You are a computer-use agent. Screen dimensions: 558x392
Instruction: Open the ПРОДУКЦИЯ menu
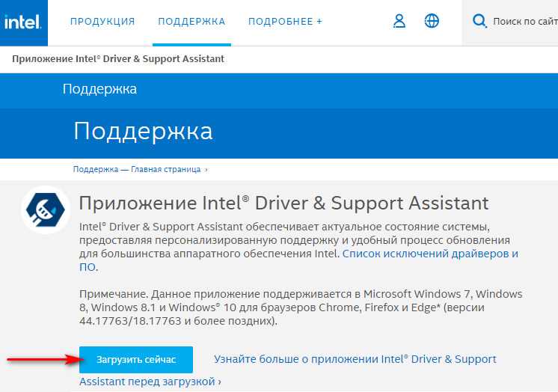102,22
